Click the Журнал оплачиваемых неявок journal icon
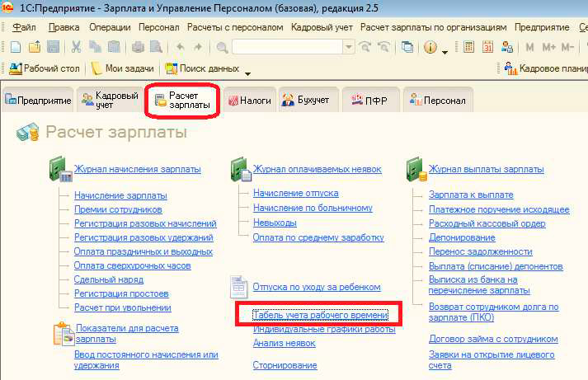Viewport: 588px width, 380px height. click(x=240, y=170)
